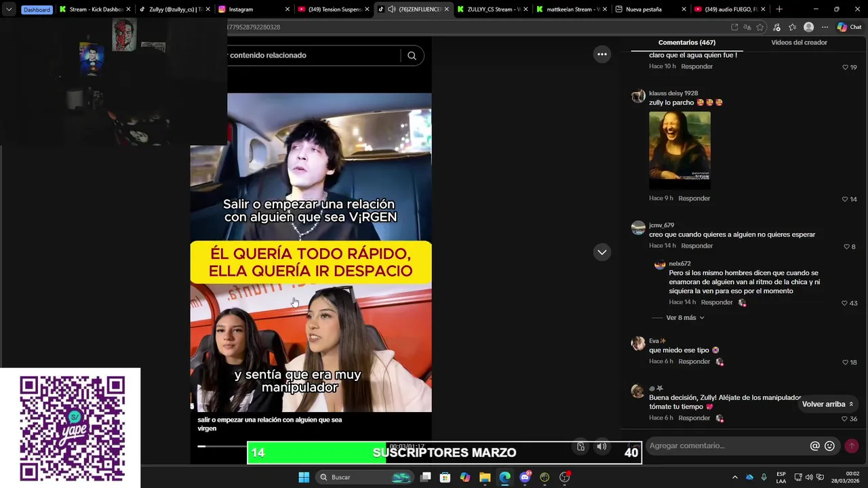Open Windows Start menu
Screen dimensions: 868x488
point(304,477)
